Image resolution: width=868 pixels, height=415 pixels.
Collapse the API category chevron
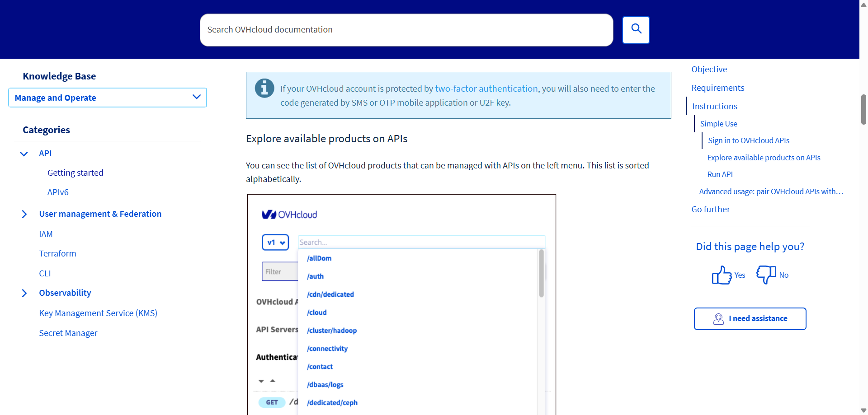click(x=24, y=154)
